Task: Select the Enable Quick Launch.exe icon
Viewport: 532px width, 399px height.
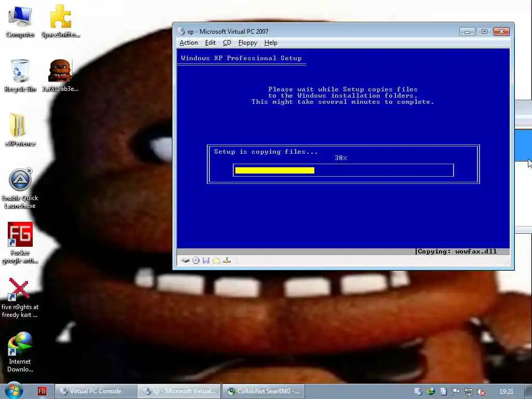Action: coord(20,188)
